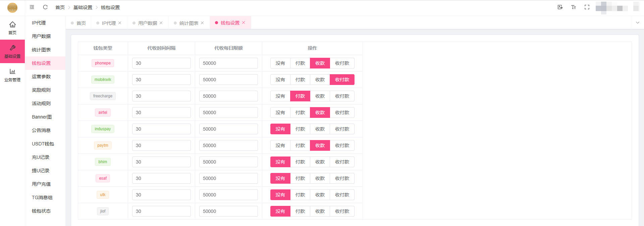644x226 pixels.
Task: Close the IP代理 tab
Action: click(x=120, y=23)
